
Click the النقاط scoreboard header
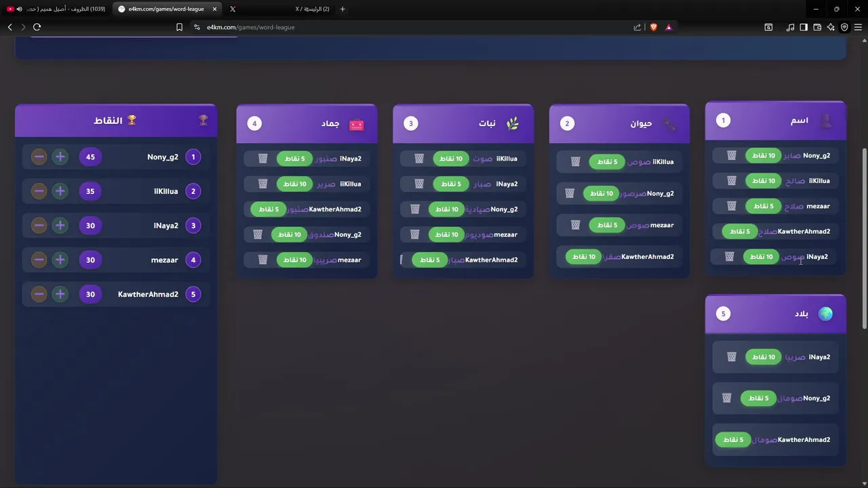(x=116, y=120)
